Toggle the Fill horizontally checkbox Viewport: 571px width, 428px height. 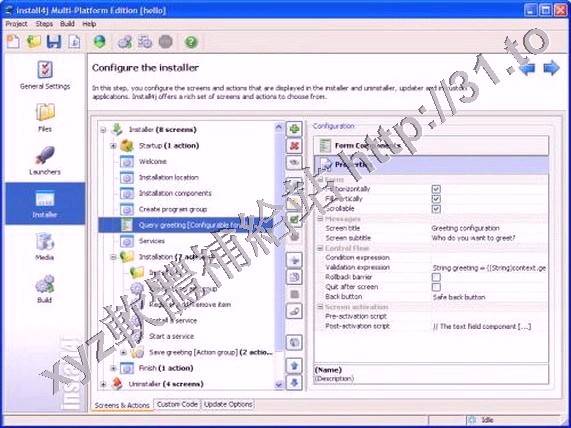tap(436, 189)
